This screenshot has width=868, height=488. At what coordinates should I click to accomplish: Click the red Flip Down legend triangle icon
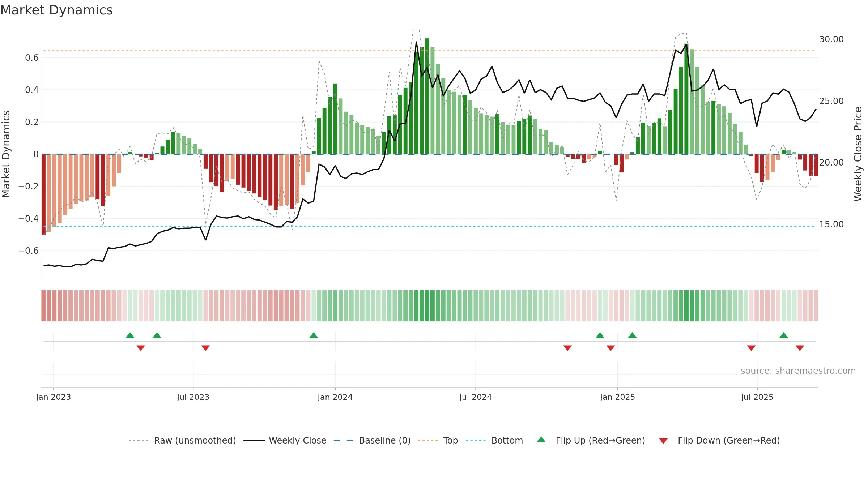[x=663, y=441]
